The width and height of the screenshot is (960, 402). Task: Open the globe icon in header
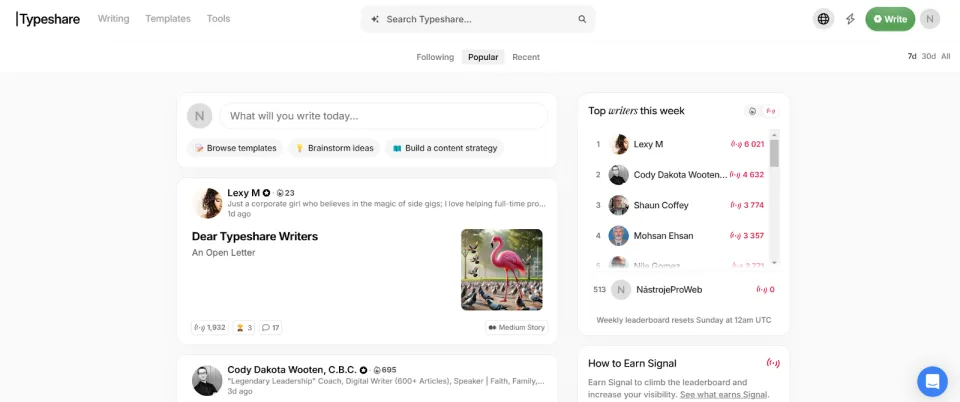[823, 19]
